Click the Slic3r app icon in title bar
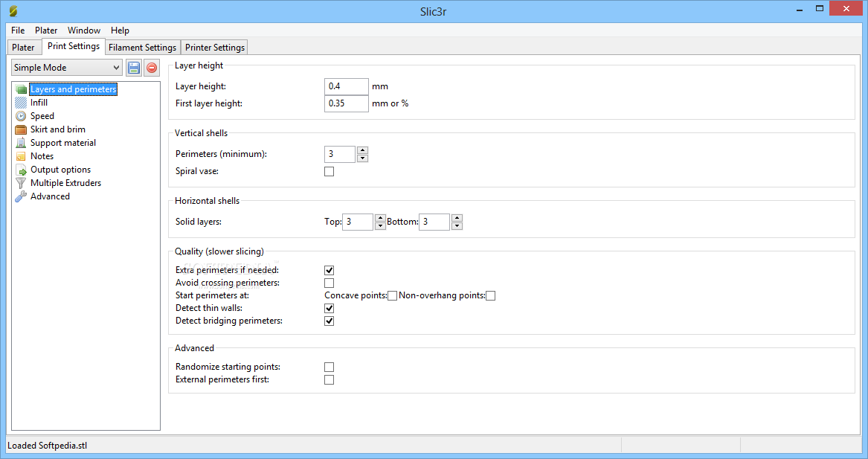The image size is (868, 459). (x=13, y=11)
